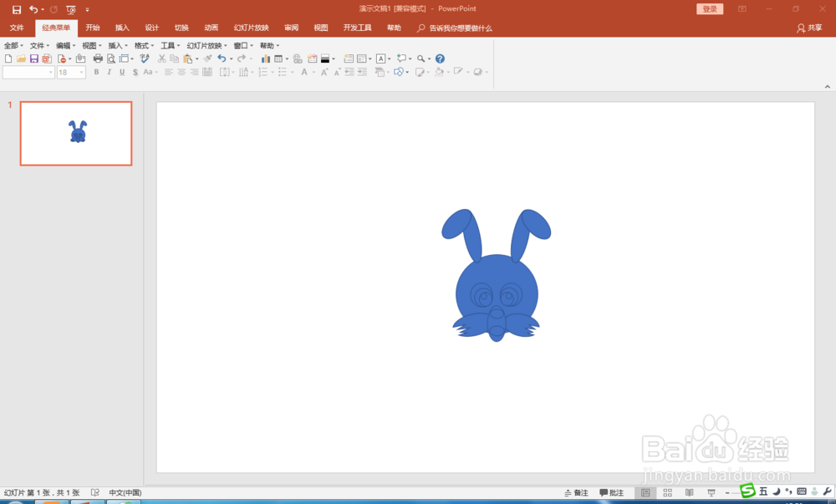
Task: Insert a table using the grid icon
Action: pyautogui.click(x=279, y=59)
